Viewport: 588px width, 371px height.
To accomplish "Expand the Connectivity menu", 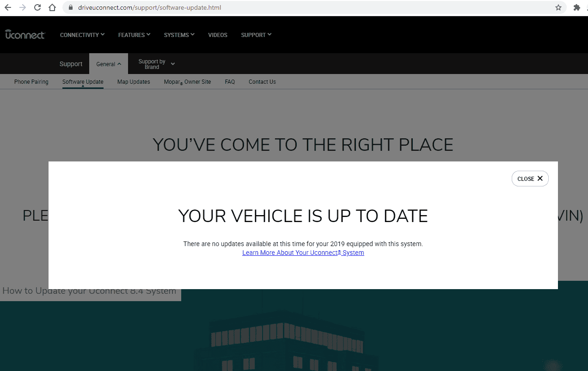I will (82, 35).
